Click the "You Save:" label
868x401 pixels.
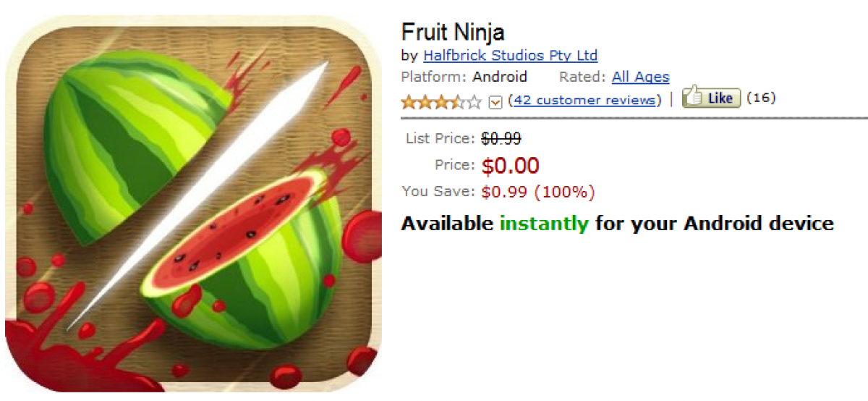click(x=439, y=193)
